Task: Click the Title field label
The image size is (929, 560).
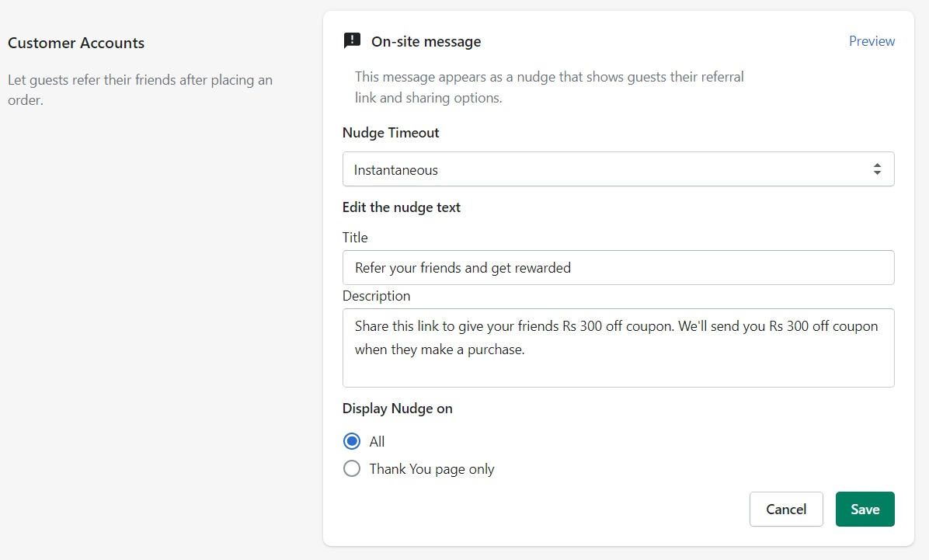Action: point(355,238)
